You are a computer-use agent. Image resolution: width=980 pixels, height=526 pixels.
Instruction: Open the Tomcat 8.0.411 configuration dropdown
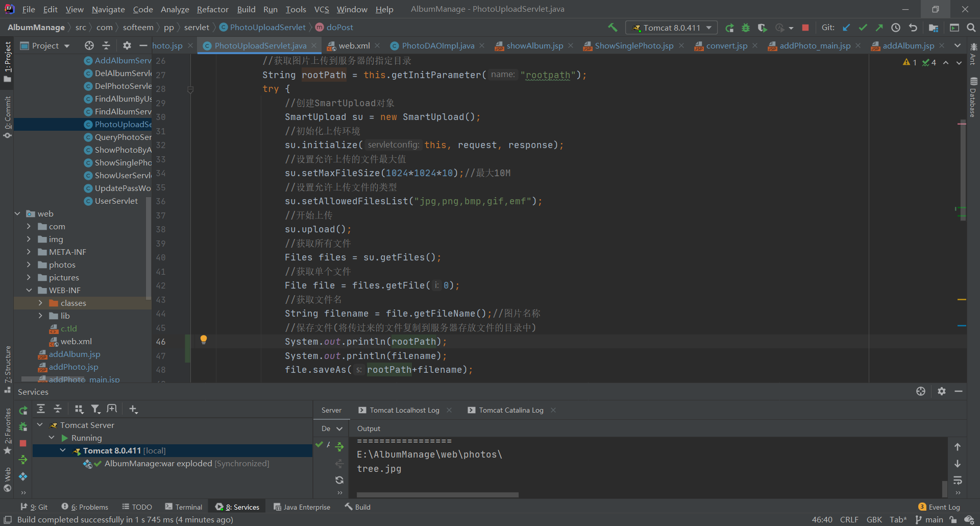pos(708,28)
